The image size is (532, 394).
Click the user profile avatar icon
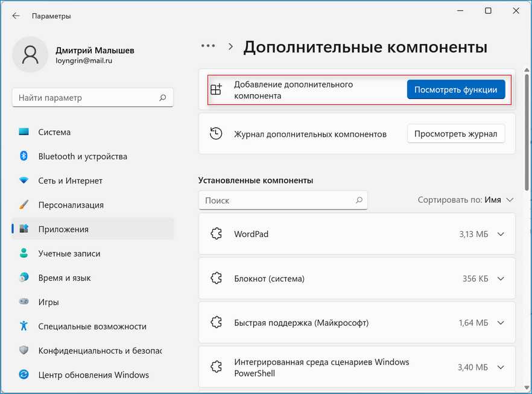coord(30,54)
